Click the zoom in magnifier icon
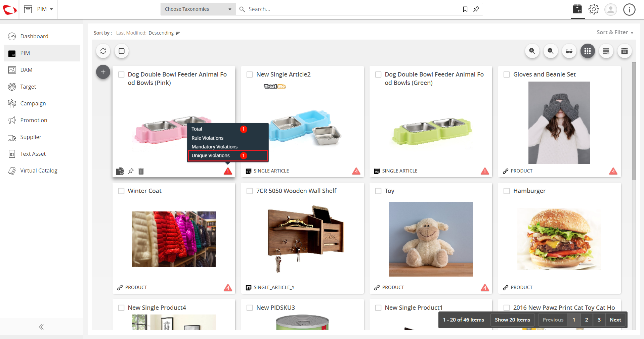 (532, 51)
